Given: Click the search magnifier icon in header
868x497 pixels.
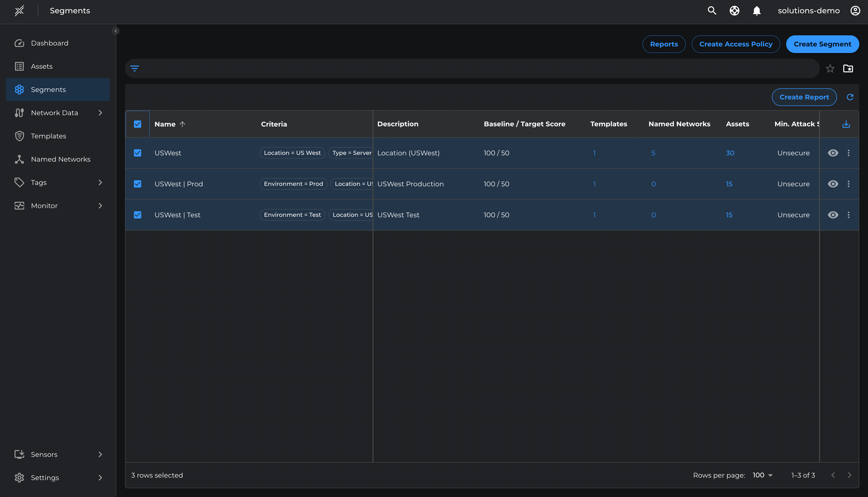Looking at the screenshot, I should 712,11.
